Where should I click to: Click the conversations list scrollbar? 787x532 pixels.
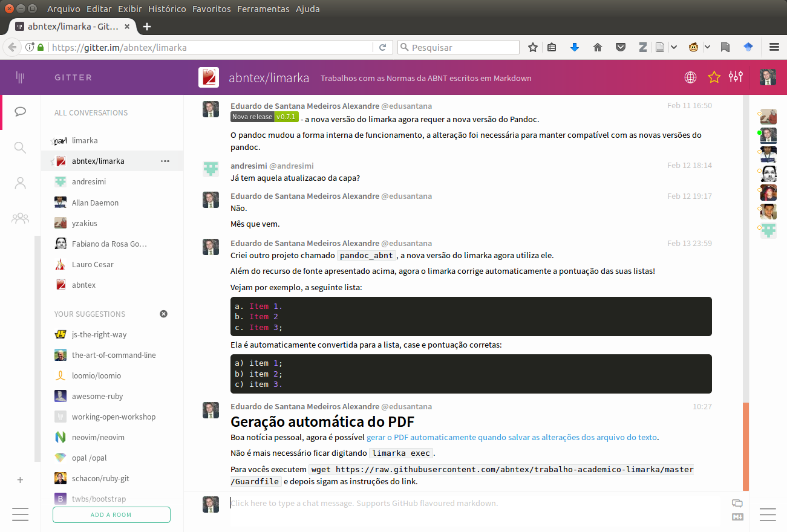[38, 349]
